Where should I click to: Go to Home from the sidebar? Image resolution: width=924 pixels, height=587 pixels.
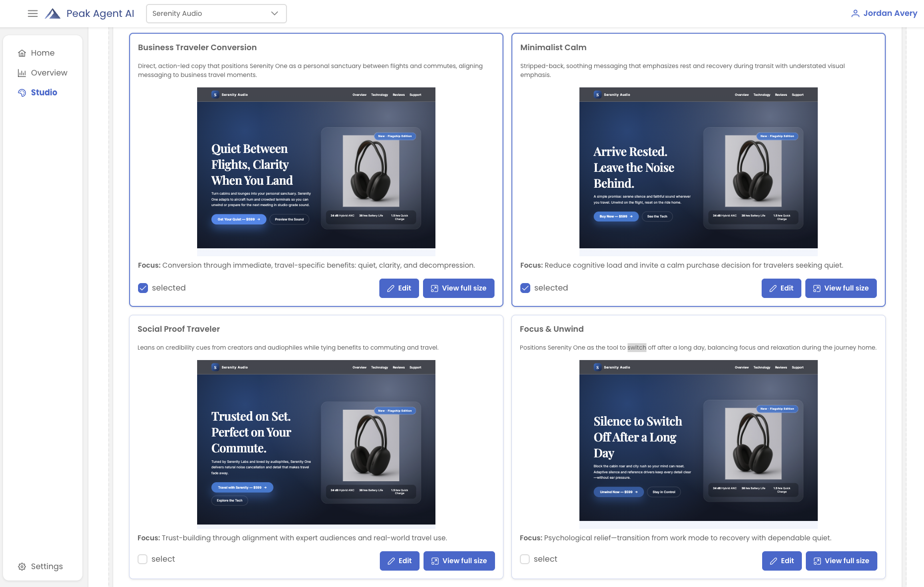(x=43, y=53)
